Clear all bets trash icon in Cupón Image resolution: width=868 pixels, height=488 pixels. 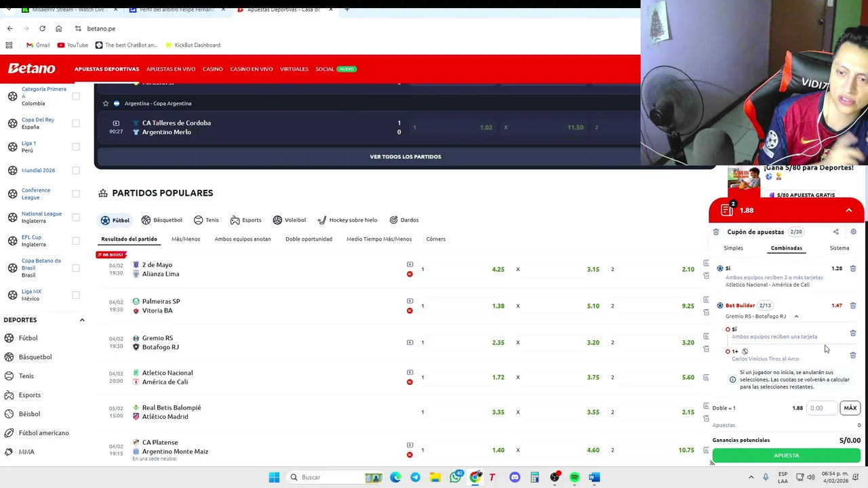coord(716,232)
